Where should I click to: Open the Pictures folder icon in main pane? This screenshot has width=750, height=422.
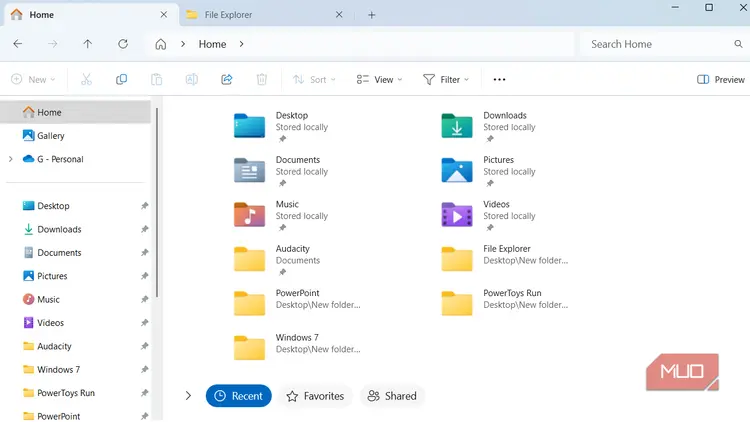tap(457, 170)
